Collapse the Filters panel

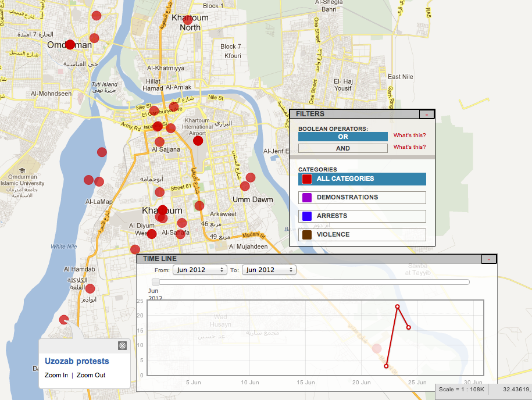(426, 115)
